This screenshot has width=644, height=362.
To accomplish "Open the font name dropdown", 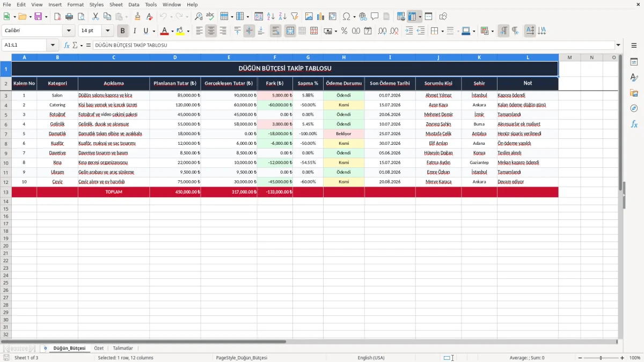I will coord(69,31).
